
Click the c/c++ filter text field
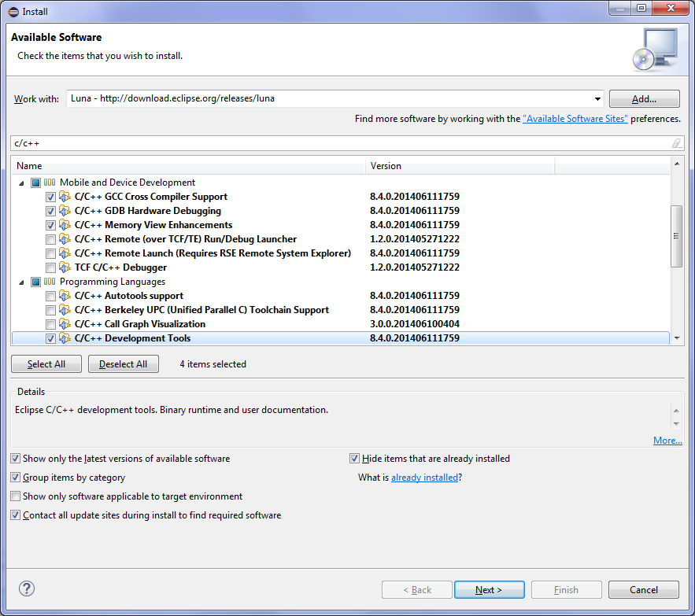[340, 143]
